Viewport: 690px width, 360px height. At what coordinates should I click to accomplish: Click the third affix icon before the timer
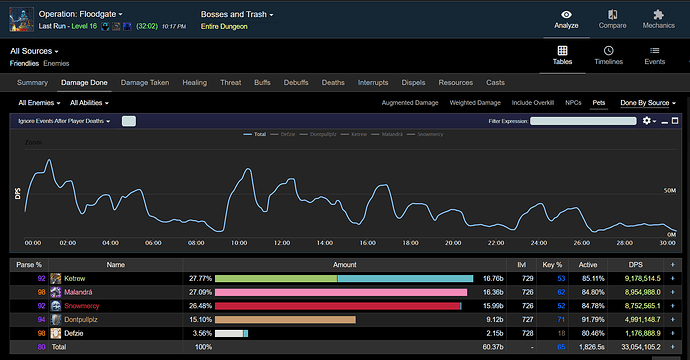pyautogui.click(x=127, y=26)
